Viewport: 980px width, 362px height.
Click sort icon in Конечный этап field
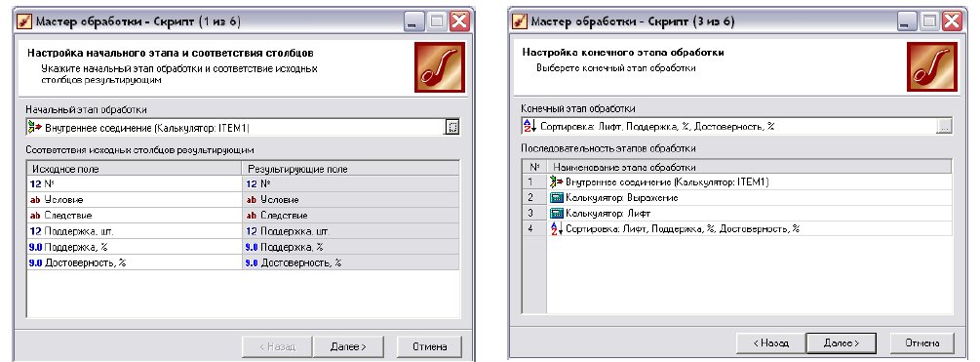click(x=529, y=126)
